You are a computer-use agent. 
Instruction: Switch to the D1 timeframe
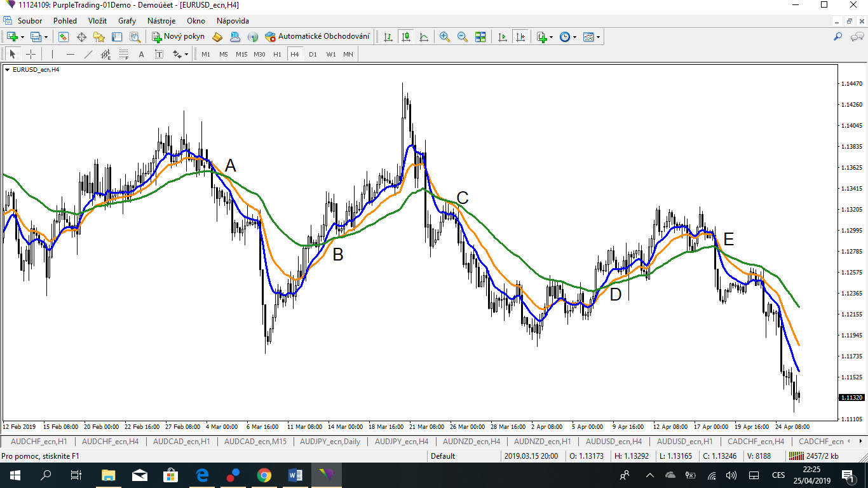(313, 54)
